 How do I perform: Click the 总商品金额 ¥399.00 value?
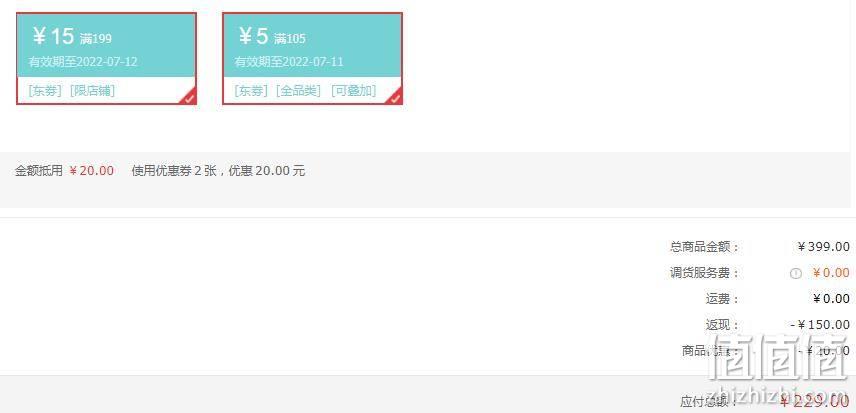click(x=823, y=247)
